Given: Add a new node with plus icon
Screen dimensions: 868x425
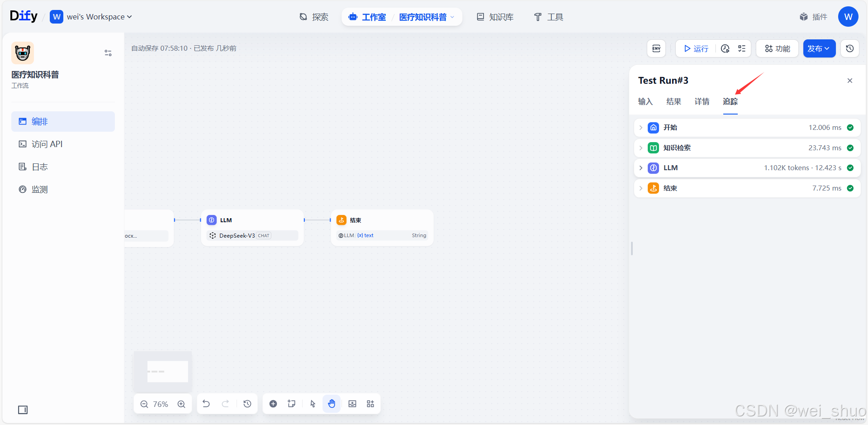Looking at the screenshot, I should [x=273, y=404].
